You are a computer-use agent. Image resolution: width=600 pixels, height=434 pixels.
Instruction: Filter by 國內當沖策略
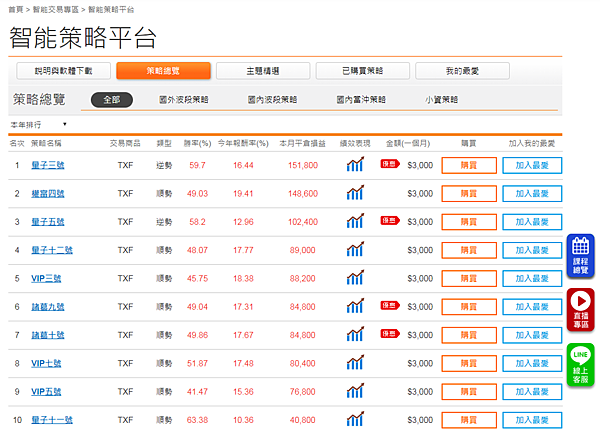pyautogui.click(x=361, y=100)
